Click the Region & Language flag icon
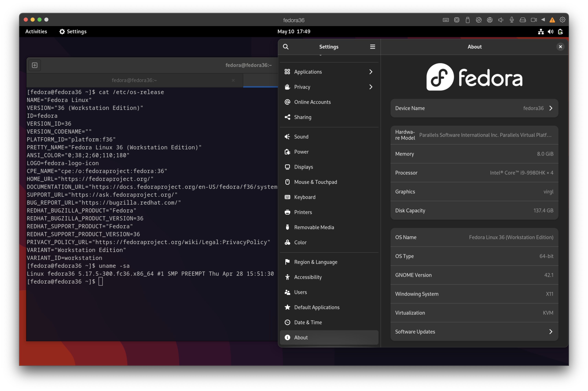The height and width of the screenshot is (391, 588). point(287,262)
